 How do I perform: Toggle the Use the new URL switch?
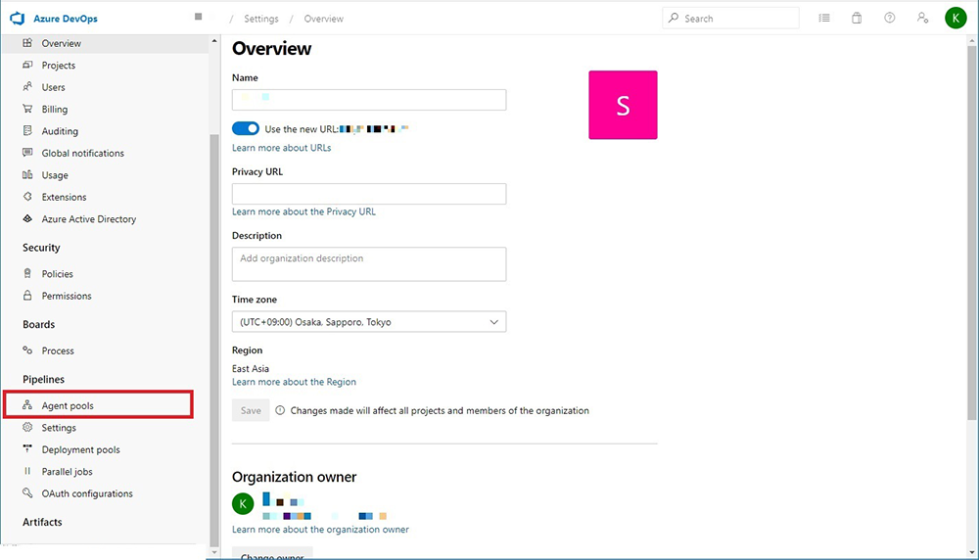246,128
